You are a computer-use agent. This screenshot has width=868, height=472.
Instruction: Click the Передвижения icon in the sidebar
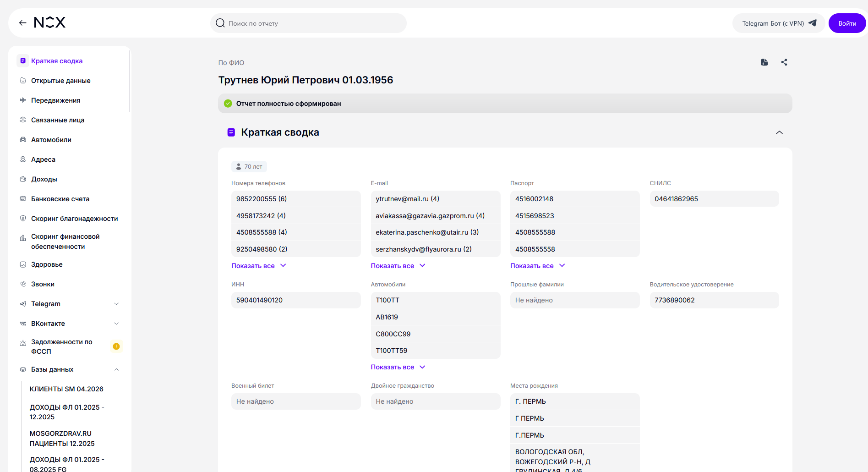pos(23,100)
